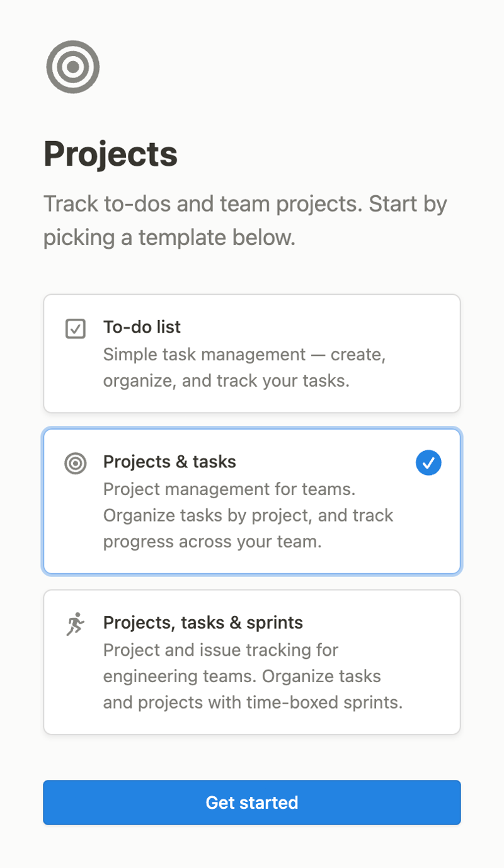The width and height of the screenshot is (504, 868).
Task: Click the checkbox icon beside To-do list
Action: pyautogui.click(x=75, y=328)
